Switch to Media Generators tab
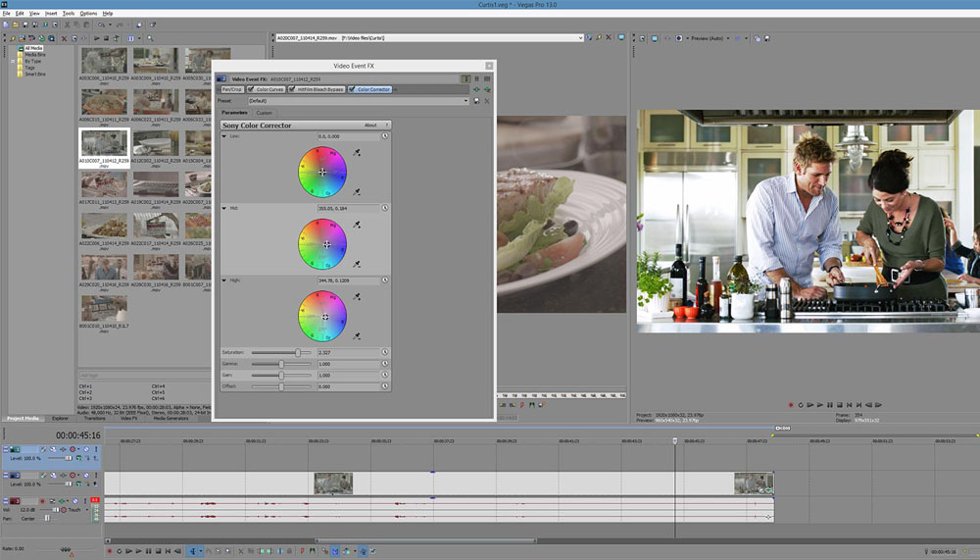 (171, 419)
